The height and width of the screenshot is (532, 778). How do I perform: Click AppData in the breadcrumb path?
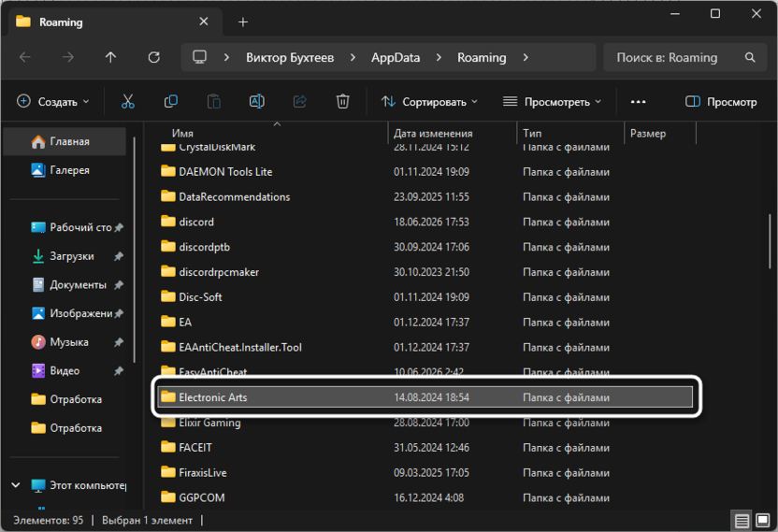(x=396, y=58)
